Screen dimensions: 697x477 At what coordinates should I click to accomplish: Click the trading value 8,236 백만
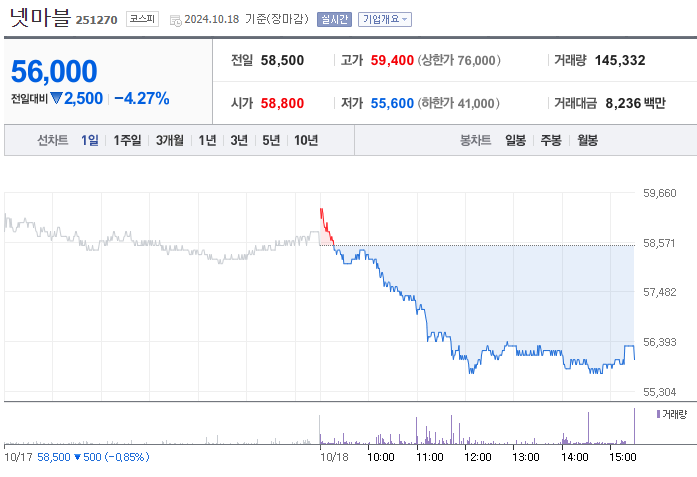[x=636, y=103]
